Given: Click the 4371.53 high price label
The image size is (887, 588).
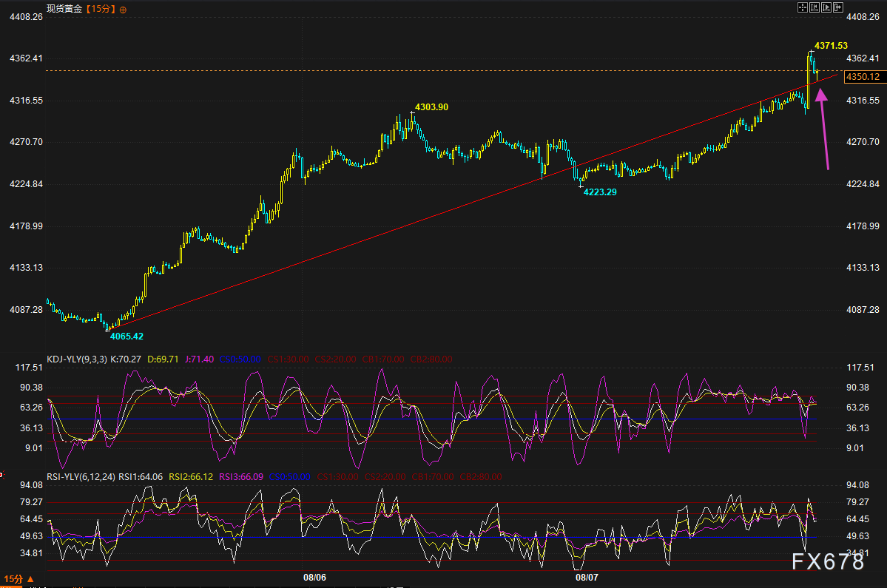Looking at the screenshot, I should click(x=831, y=46).
